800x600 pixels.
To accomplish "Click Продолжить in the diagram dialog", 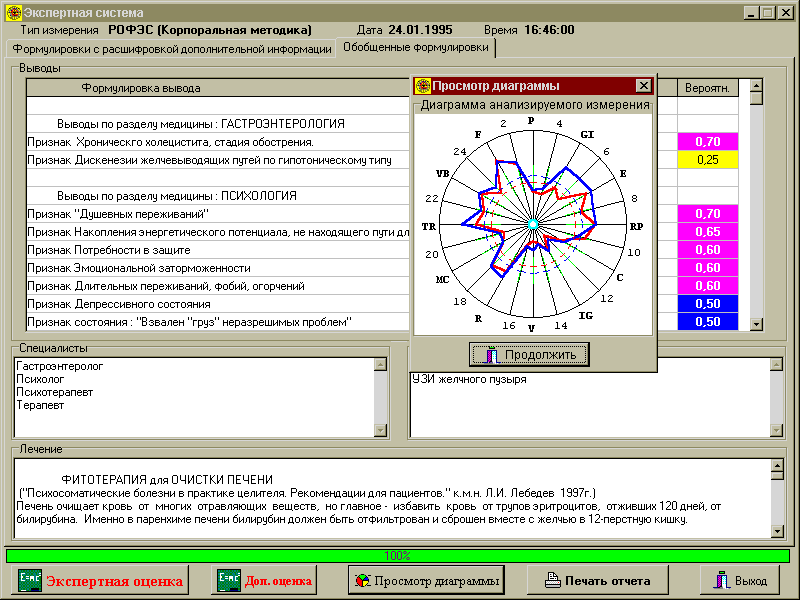I will 529,354.
